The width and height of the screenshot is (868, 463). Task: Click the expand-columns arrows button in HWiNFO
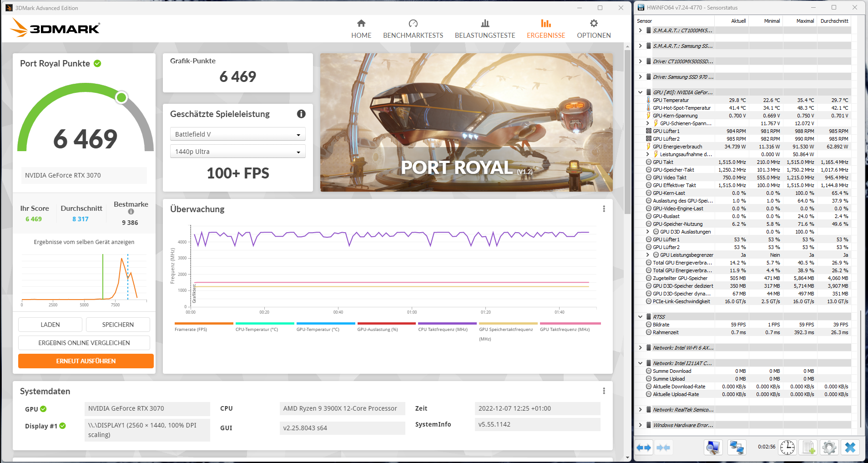tap(644, 448)
